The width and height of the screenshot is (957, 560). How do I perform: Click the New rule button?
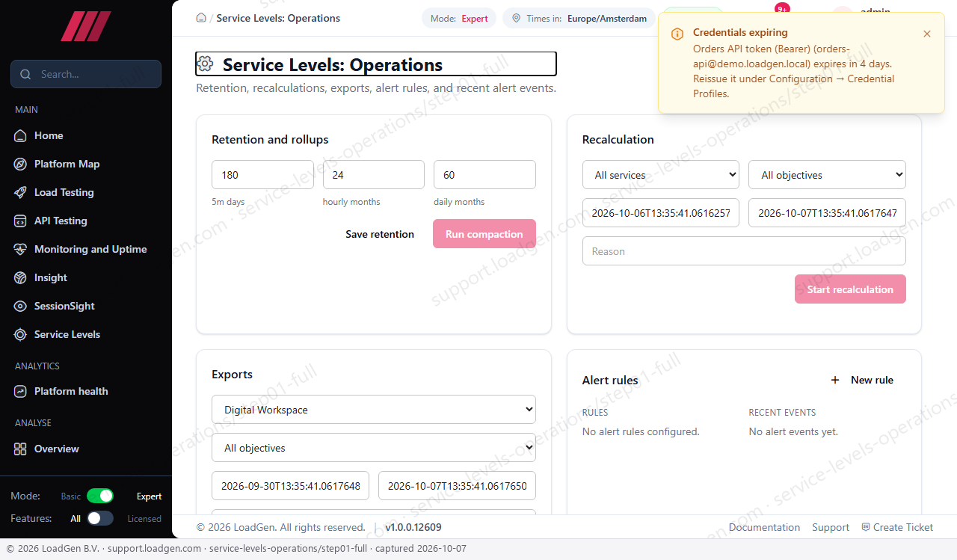(862, 380)
